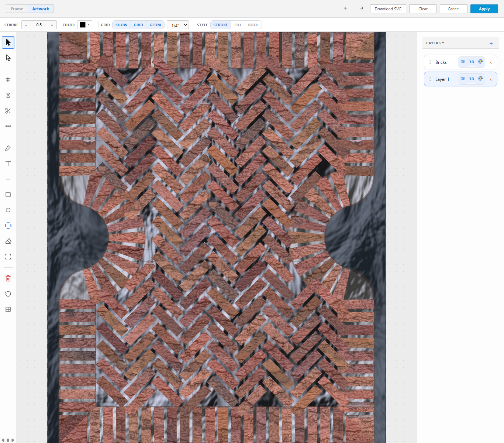Click the blue dashed frame tool
Viewport: 504px width, 443px height.
[8, 226]
